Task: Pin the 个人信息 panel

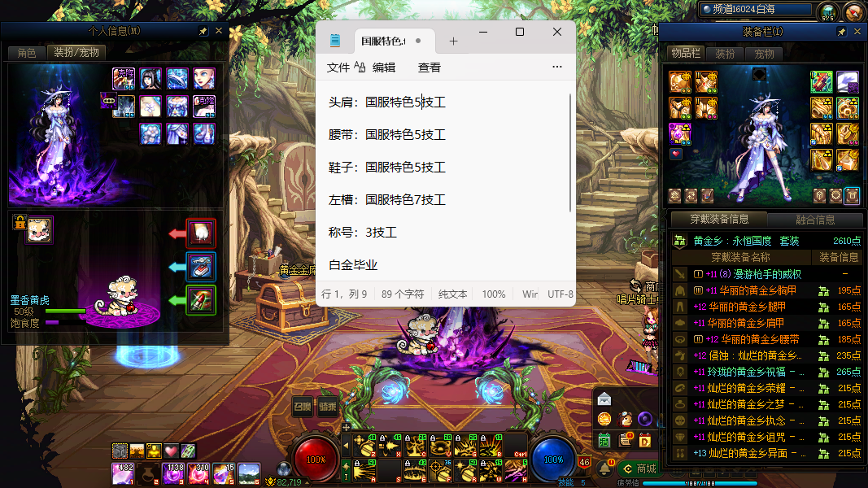Action: (203, 31)
